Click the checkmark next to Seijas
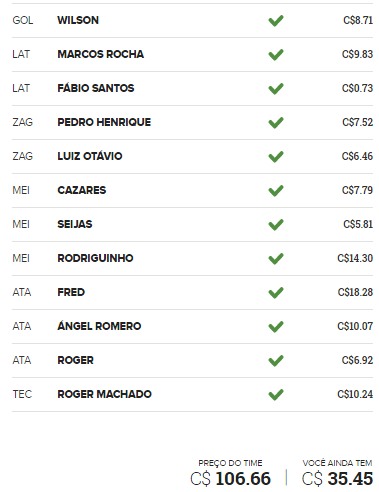 click(x=276, y=225)
